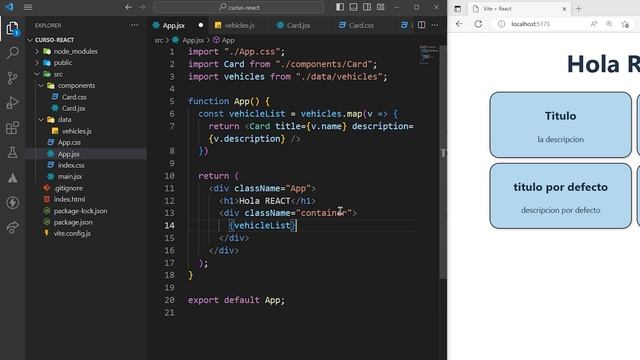640x360 pixels.
Task: Switch to the Card.css editor tab
Action: 361,25
